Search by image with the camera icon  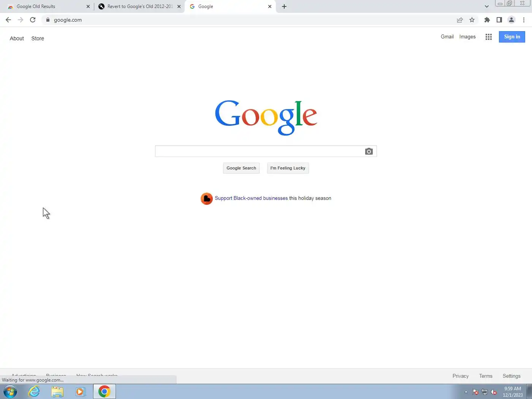tap(369, 151)
